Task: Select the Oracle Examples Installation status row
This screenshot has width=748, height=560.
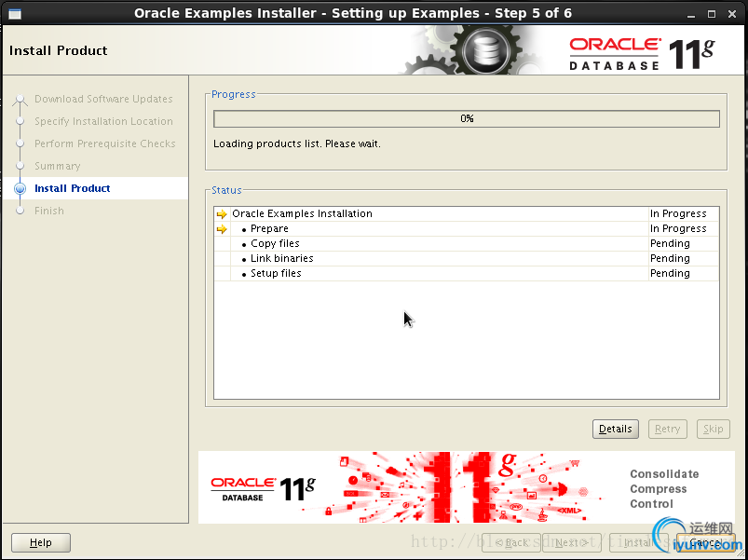Action: coord(467,213)
